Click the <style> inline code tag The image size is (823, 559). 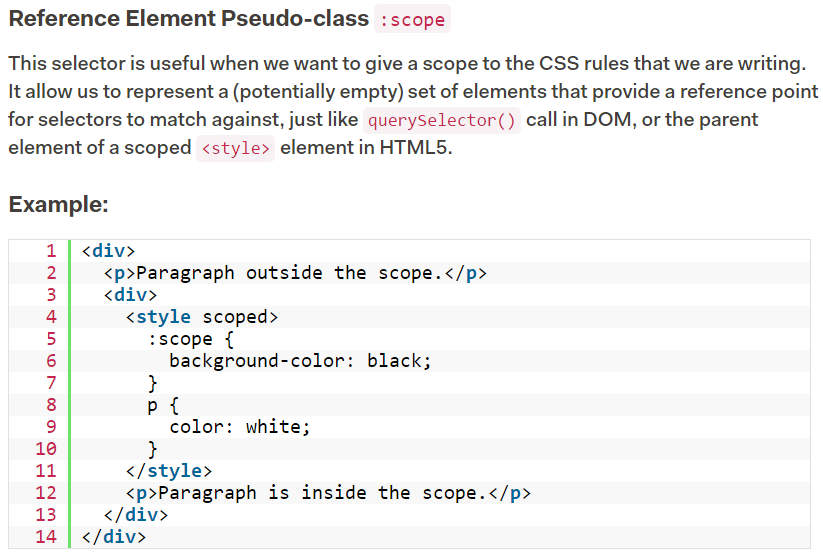(x=235, y=149)
